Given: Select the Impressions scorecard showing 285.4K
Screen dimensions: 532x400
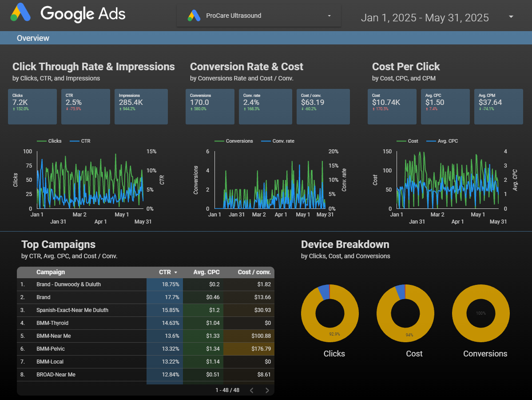Looking at the screenshot, I should [x=141, y=106].
